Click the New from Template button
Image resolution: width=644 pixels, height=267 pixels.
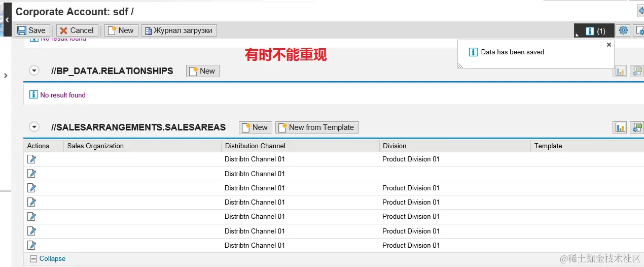(317, 127)
